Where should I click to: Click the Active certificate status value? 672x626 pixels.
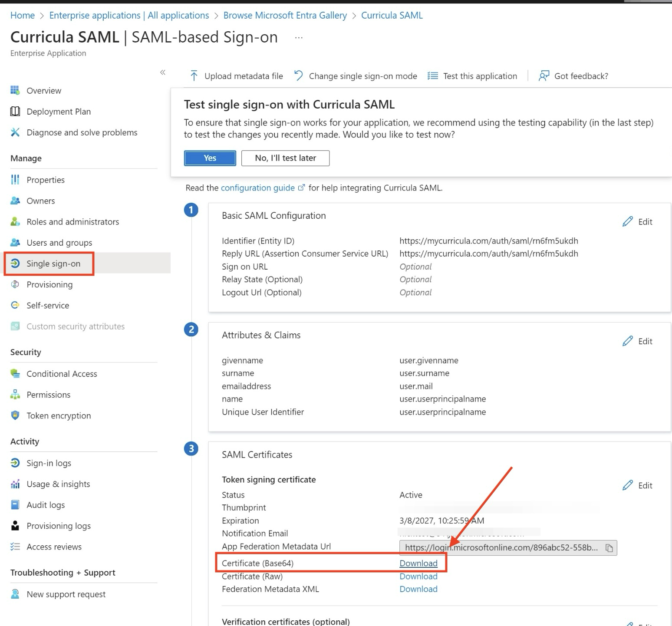411,495
